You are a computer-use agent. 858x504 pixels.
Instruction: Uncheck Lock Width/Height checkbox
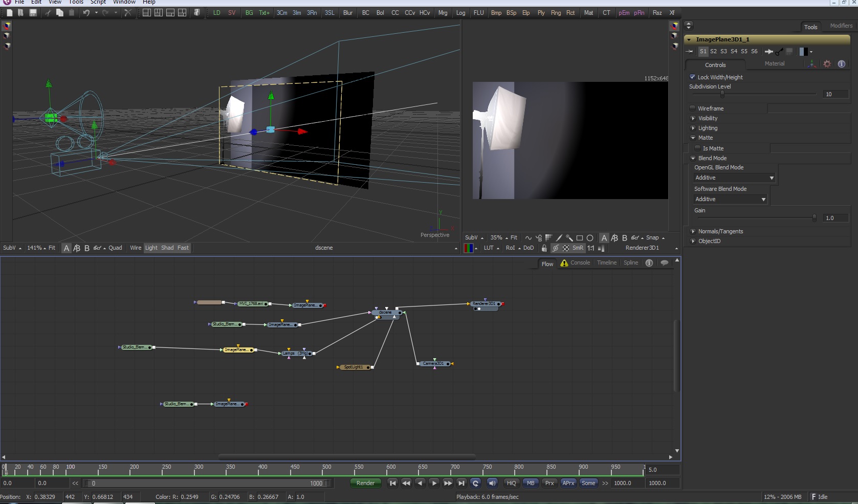[x=692, y=77]
